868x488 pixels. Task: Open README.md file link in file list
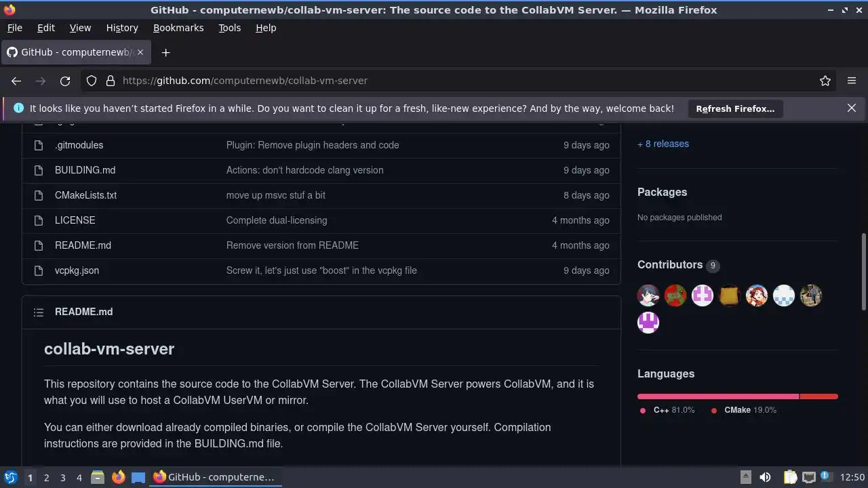click(x=83, y=245)
